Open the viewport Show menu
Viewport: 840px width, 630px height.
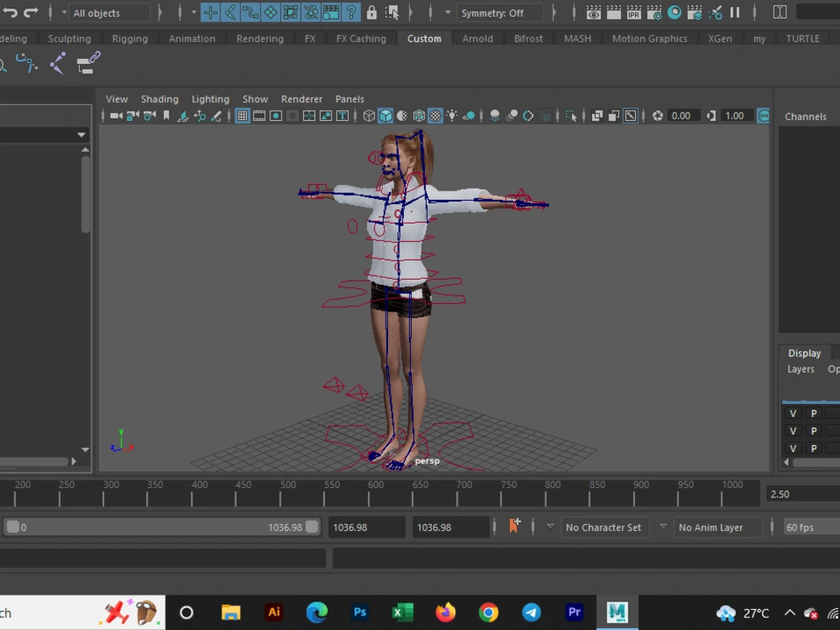[255, 99]
